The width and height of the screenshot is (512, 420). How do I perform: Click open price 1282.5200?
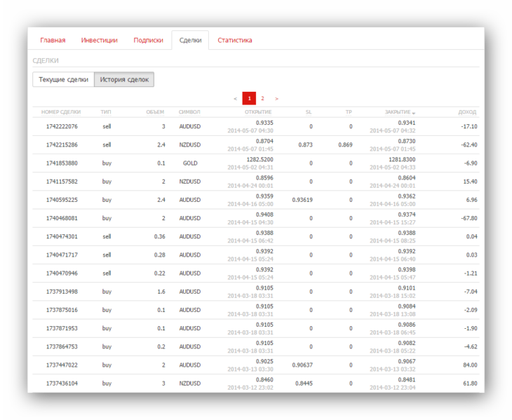260,160
